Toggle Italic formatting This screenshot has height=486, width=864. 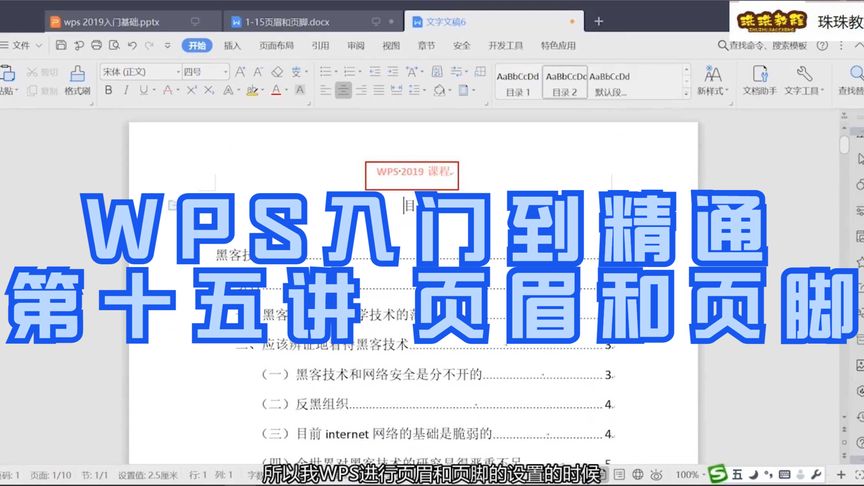[x=125, y=91]
